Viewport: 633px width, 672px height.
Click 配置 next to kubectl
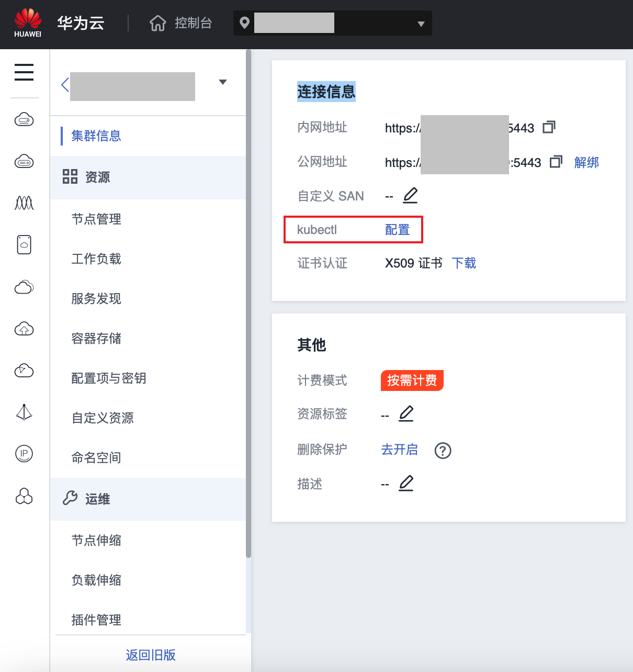coord(397,230)
